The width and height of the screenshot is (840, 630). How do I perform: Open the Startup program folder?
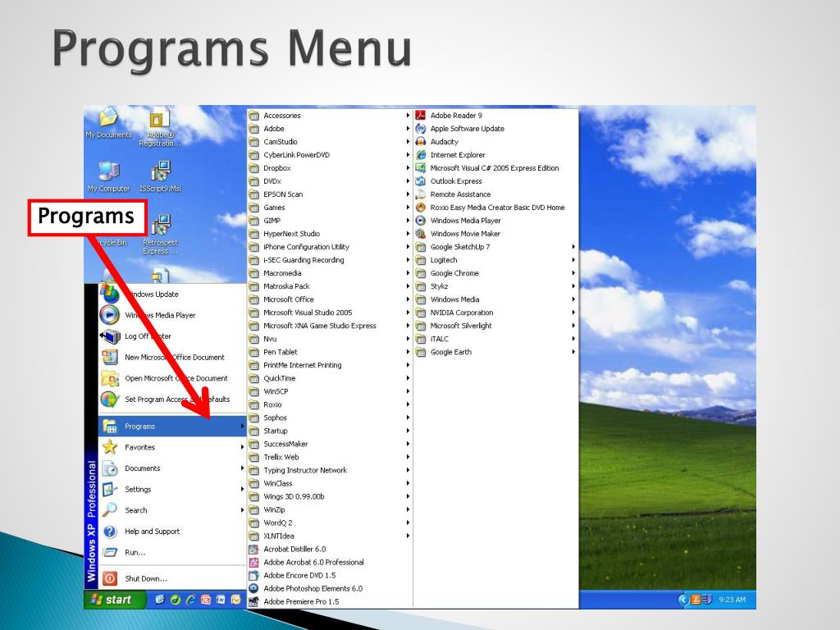[330, 431]
